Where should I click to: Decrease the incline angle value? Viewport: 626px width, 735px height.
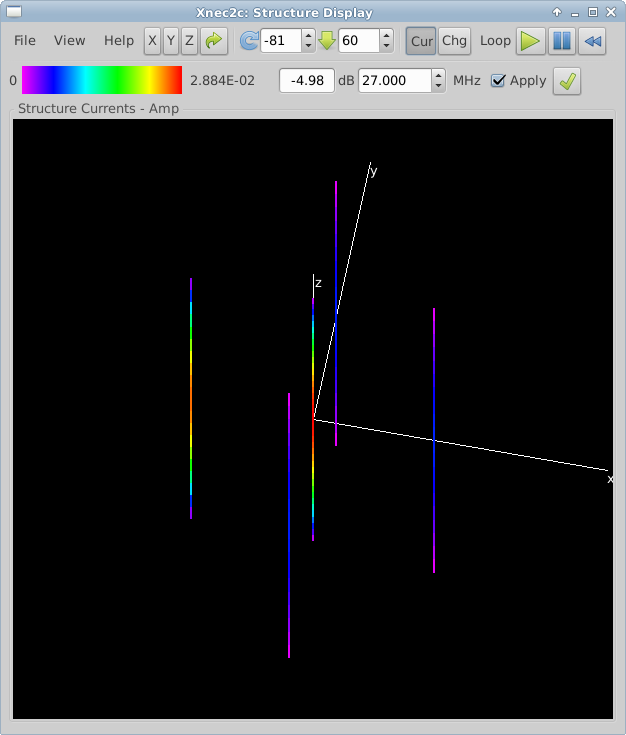pos(386,46)
